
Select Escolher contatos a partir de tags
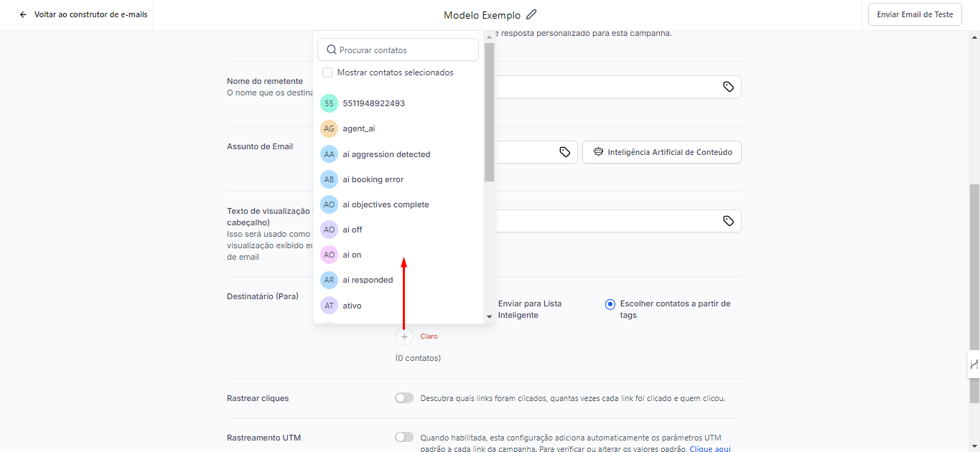[610, 304]
